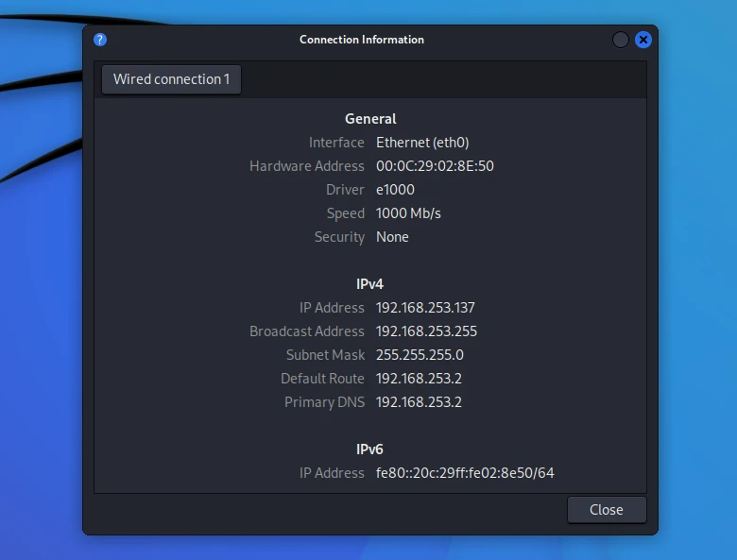This screenshot has height=560, width=737.
Task: Click the Interface label
Action: tap(336, 143)
